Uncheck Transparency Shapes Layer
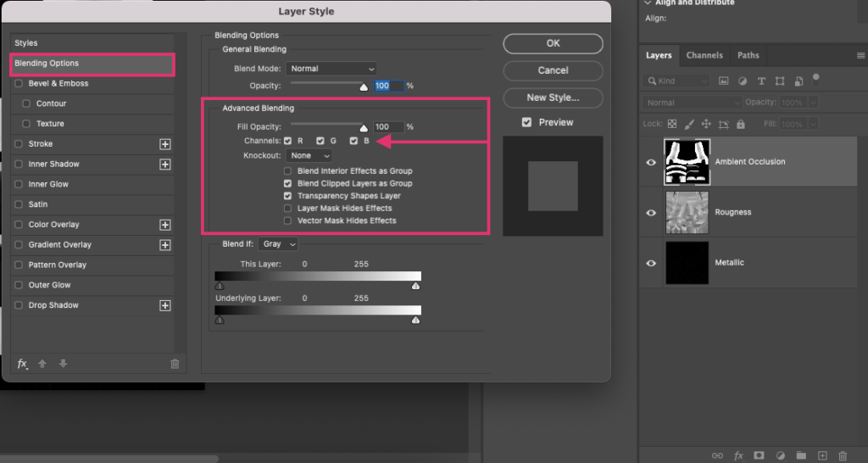Screen dimensions: 868x463 click(x=288, y=196)
